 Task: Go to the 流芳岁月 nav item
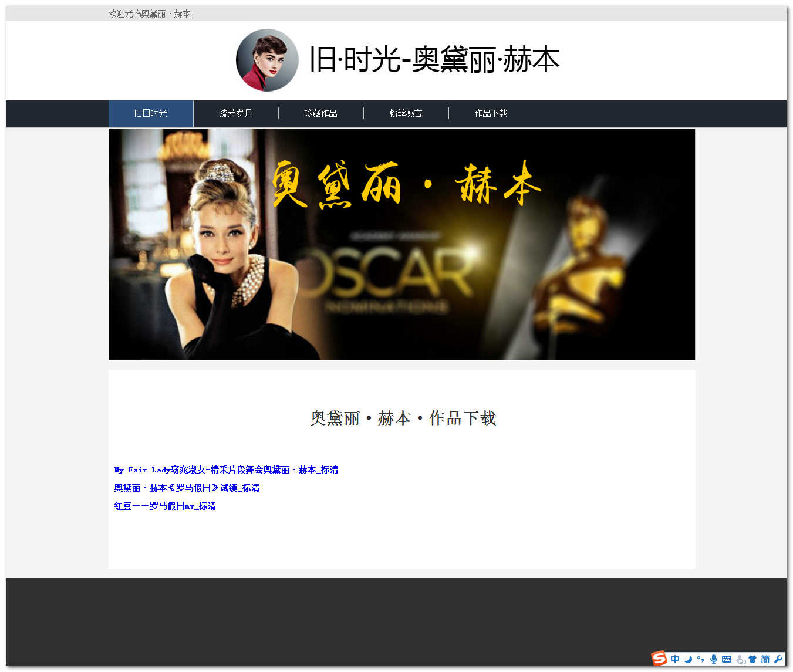pos(236,113)
